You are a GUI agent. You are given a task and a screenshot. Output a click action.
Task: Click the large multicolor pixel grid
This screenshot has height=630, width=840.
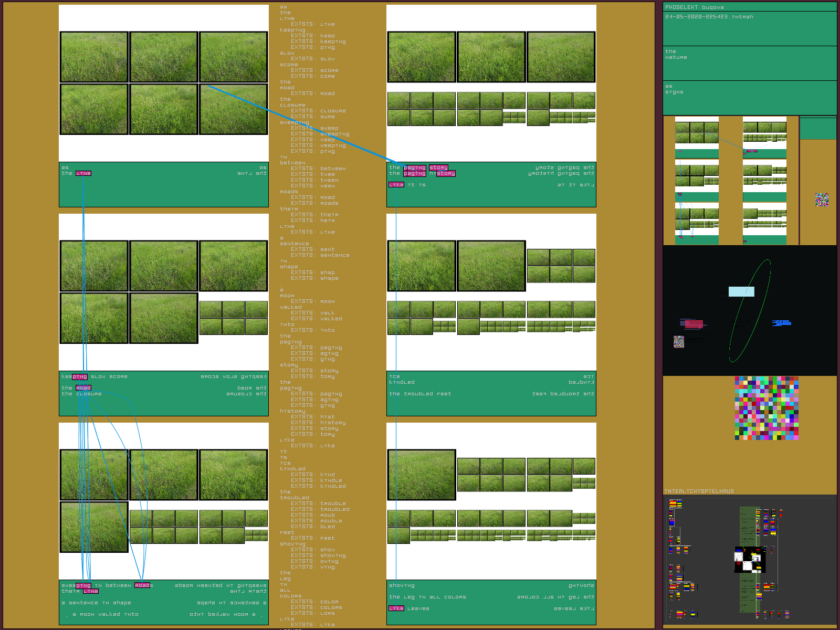[766, 408]
